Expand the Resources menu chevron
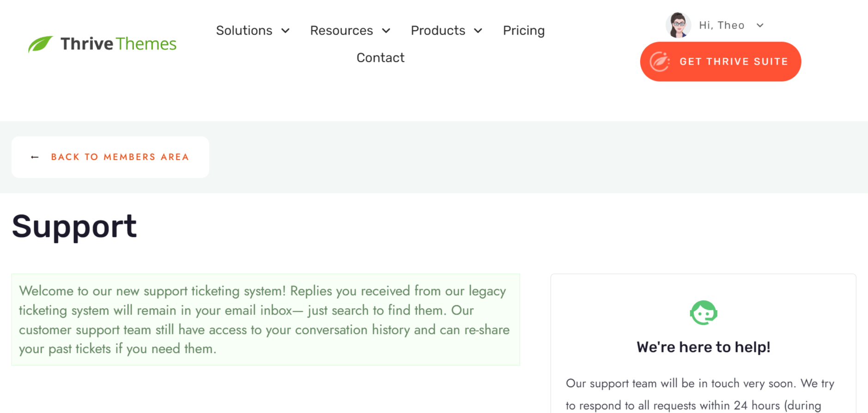This screenshot has height=413, width=868. pyautogui.click(x=386, y=30)
